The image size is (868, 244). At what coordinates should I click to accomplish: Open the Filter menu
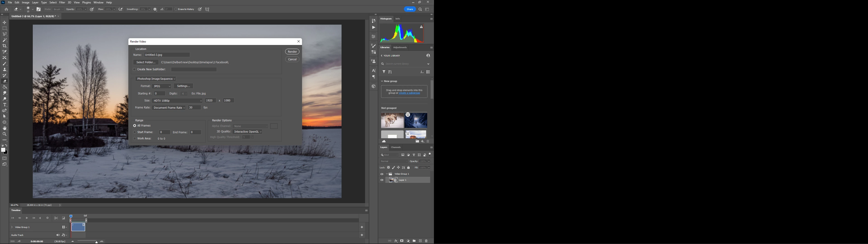click(62, 2)
